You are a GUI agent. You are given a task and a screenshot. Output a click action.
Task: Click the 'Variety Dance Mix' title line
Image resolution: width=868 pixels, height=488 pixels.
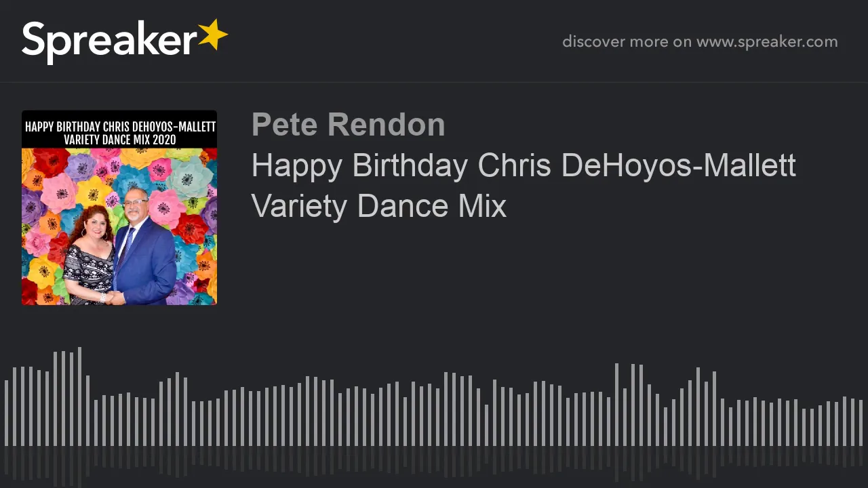(x=379, y=206)
